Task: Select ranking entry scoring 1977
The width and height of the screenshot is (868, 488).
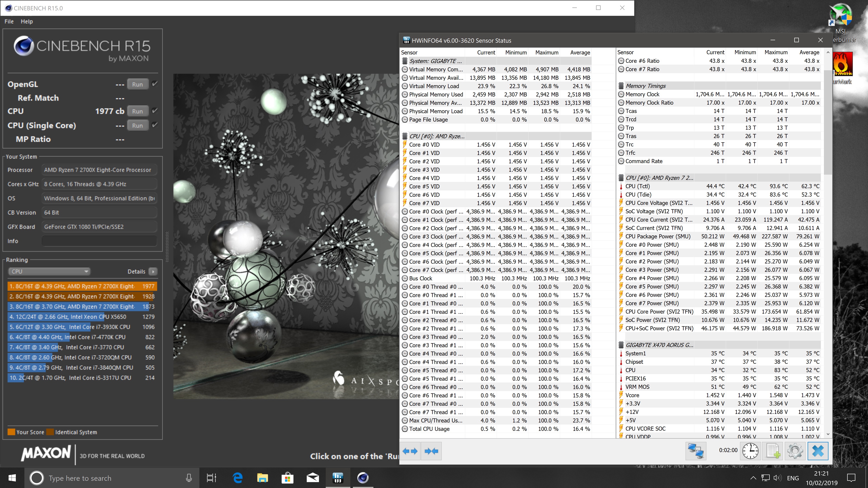Action: click(x=82, y=286)
